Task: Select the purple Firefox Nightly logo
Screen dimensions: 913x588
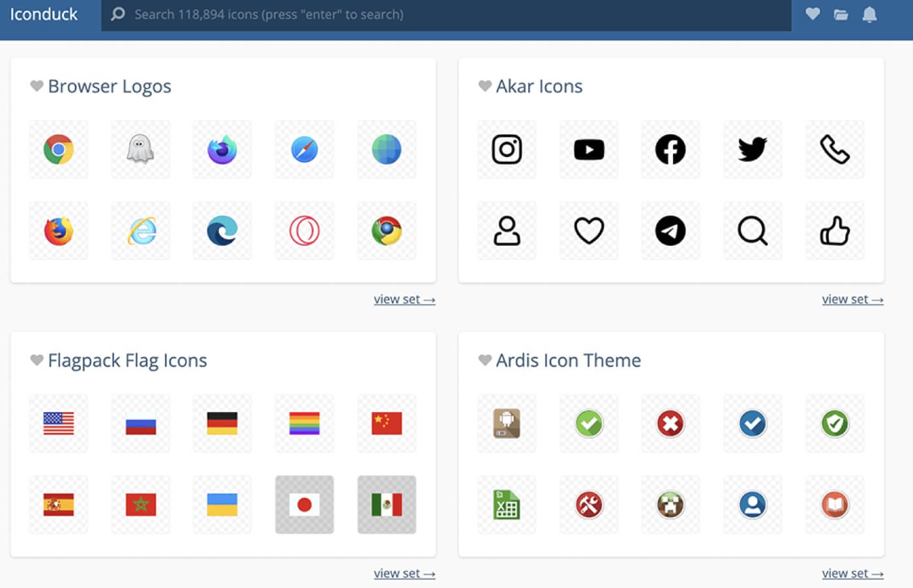Action: (x=222, y=149)
